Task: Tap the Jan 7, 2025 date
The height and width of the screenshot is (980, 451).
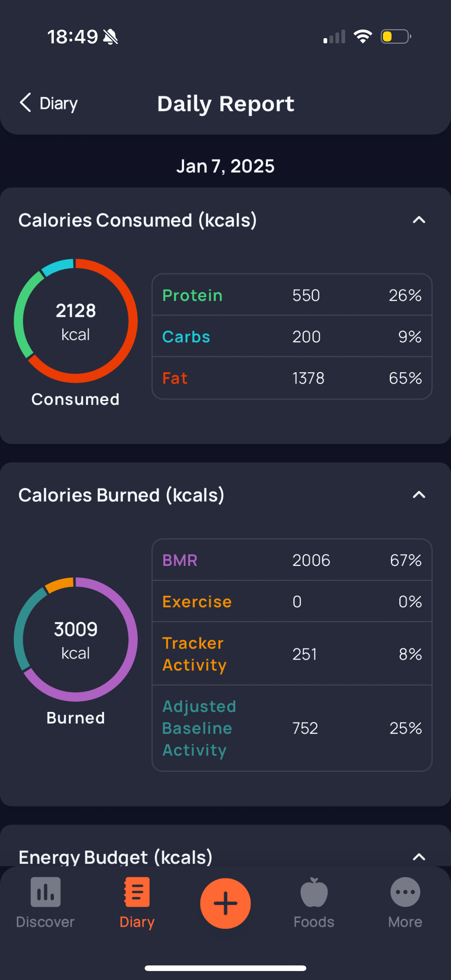Action: [225, 166]
